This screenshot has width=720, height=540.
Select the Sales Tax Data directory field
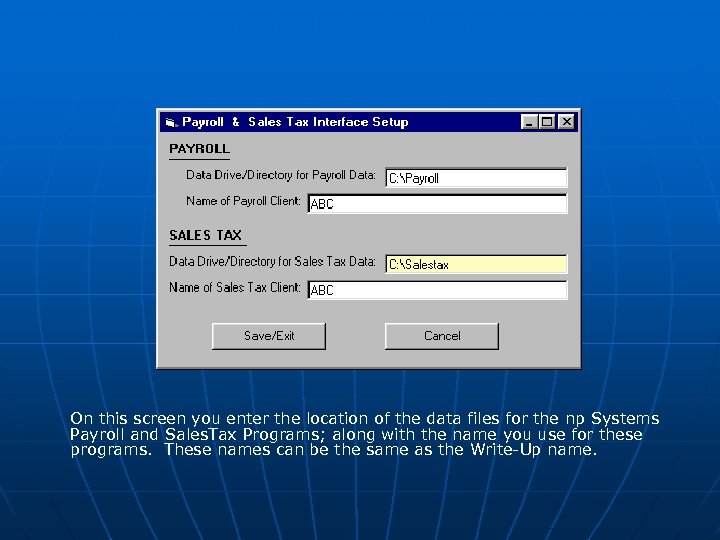[476, 264]
